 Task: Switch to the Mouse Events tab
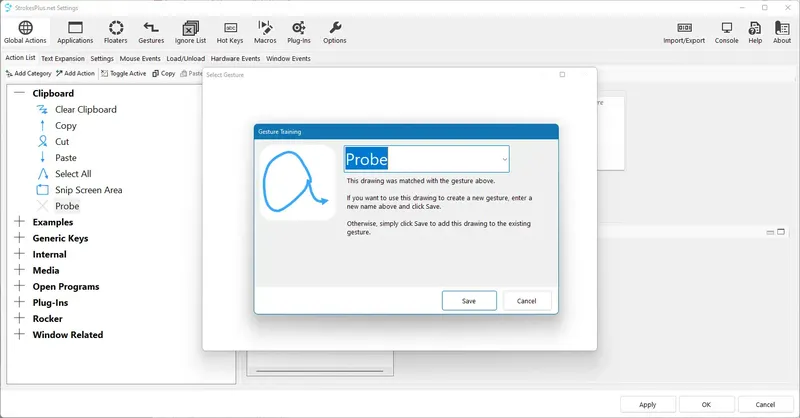coord(140,59)
